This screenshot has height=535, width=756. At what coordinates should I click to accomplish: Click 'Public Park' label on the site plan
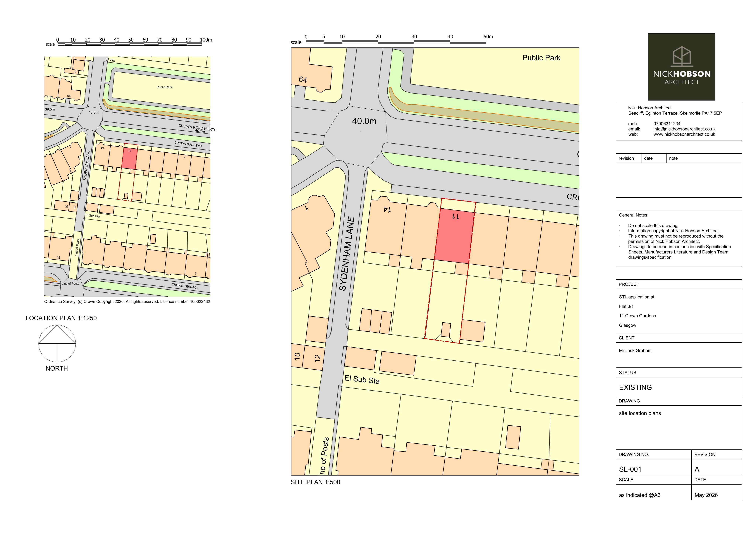(541, 58)
